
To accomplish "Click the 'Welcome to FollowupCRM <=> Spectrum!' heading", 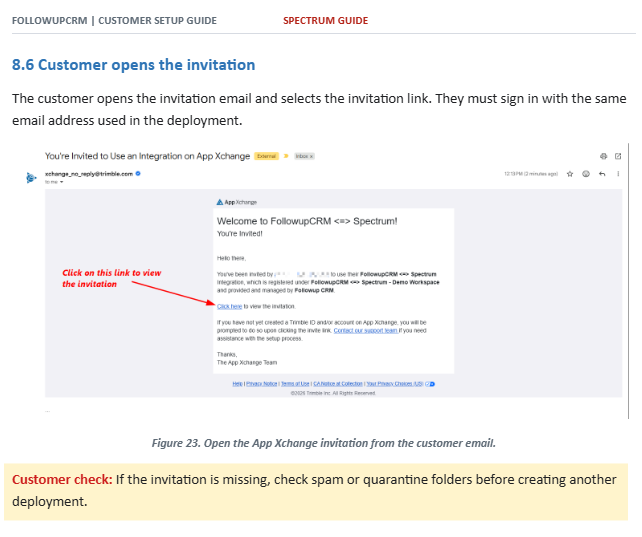I will click(307, 221).
